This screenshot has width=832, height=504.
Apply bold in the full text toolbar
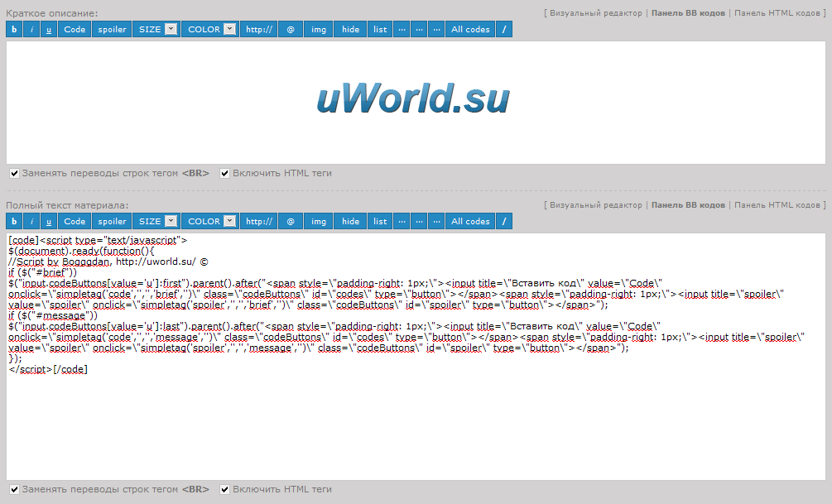[x=14, y=221]
